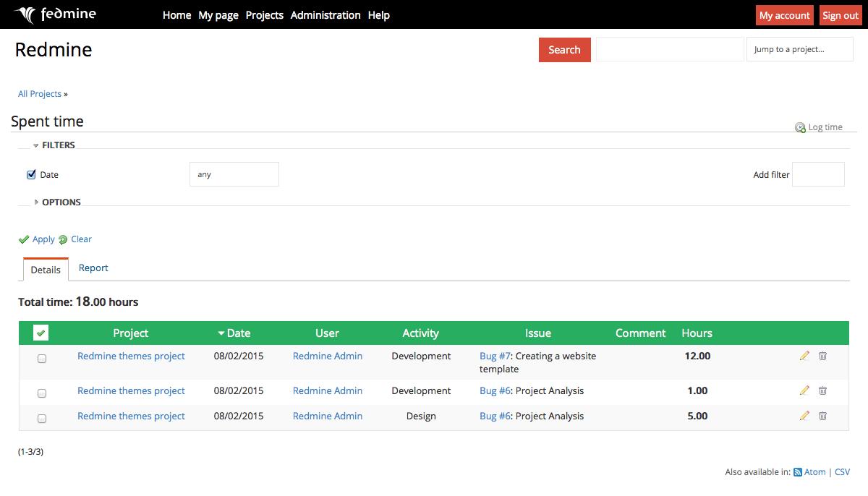Switch to the Report tab
This screenshot has height=496, width=868.
coord(93,268)
